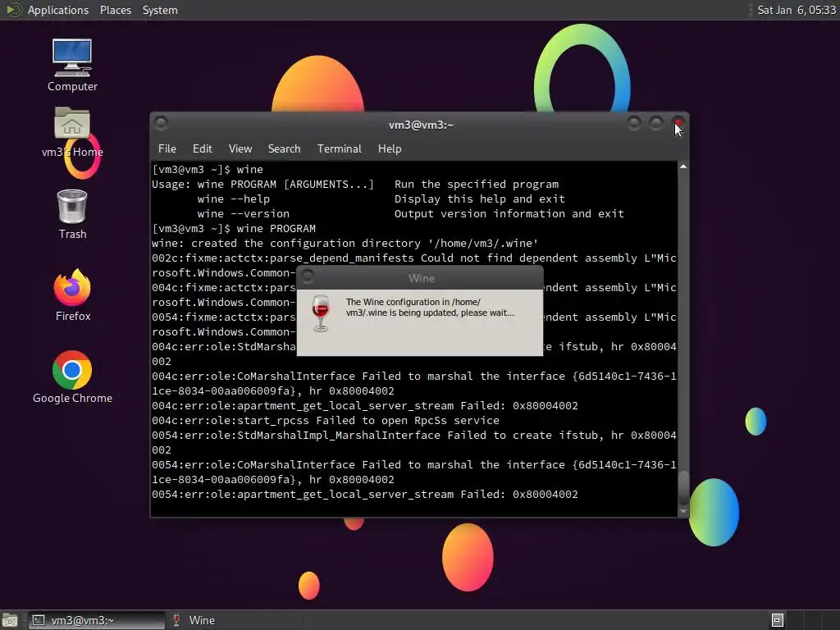Click the 'wine --help' usage line
This screenshot has width=840, height=630.
pyautogui.click(x=381, y=199)
